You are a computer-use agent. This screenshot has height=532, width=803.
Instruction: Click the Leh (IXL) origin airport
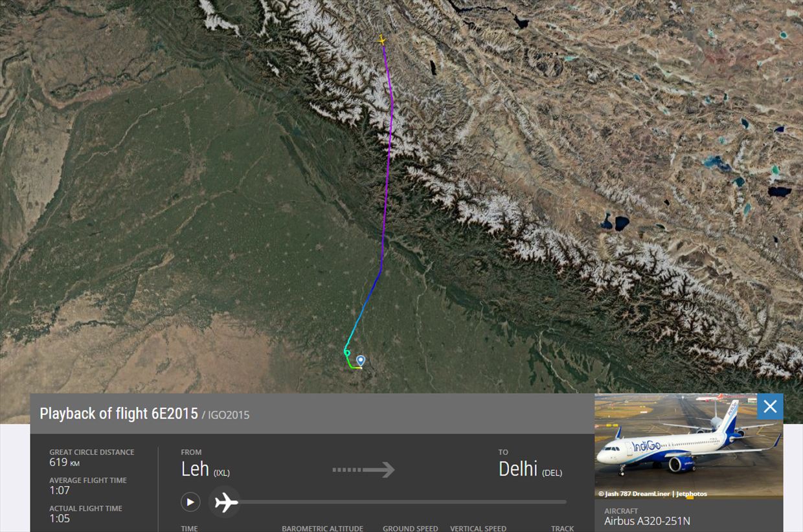[x=205, y=469]
